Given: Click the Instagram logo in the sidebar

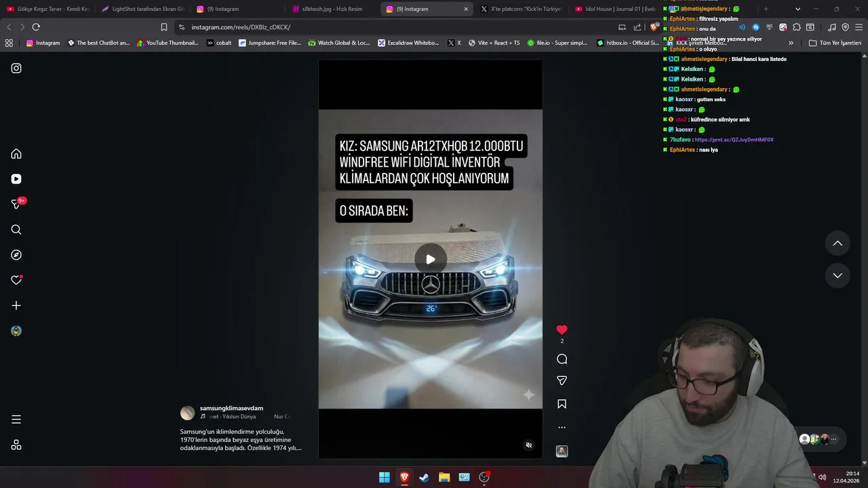Looking at the screenshot, I should tap(16, 68).
